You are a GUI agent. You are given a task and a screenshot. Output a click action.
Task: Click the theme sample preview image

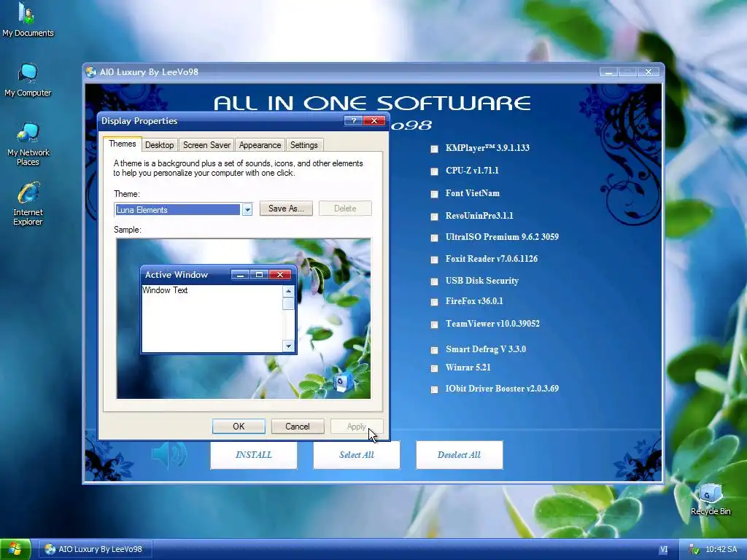click(x=244, y=319)
